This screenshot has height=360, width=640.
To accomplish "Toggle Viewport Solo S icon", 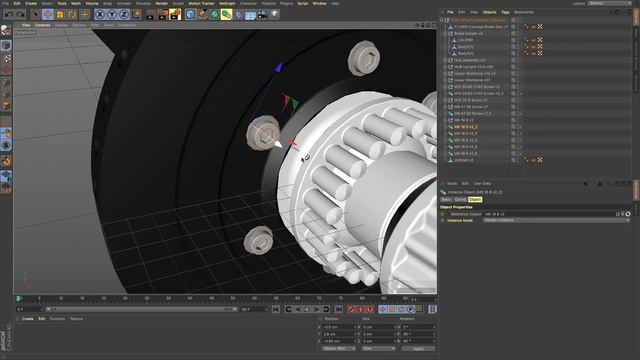I will point(6,145).
